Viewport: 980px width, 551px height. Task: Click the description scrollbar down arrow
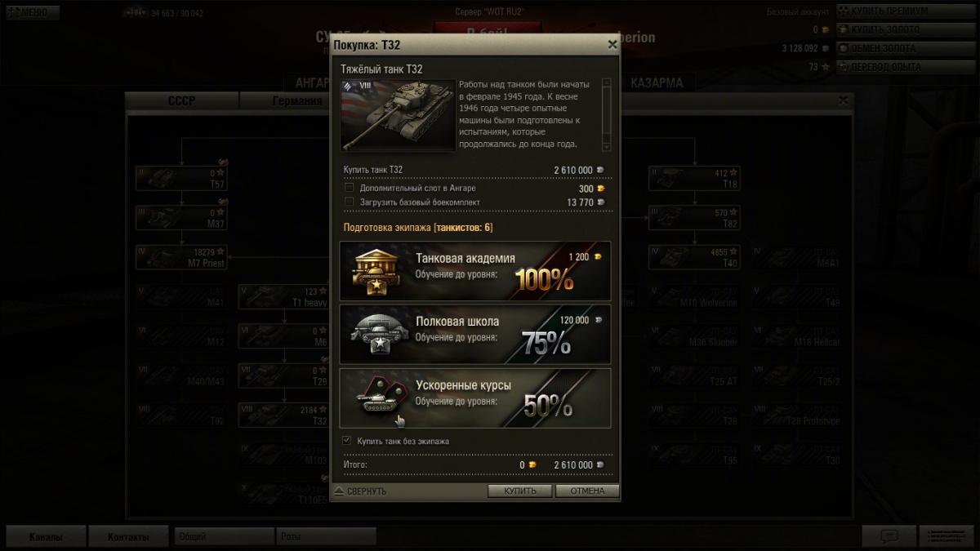606,146
